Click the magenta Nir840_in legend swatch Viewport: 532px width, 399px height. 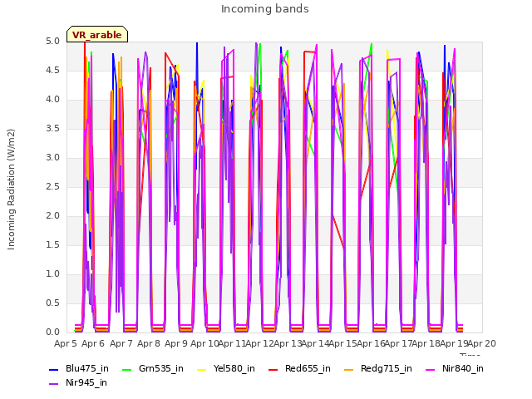tap(430, 369)
